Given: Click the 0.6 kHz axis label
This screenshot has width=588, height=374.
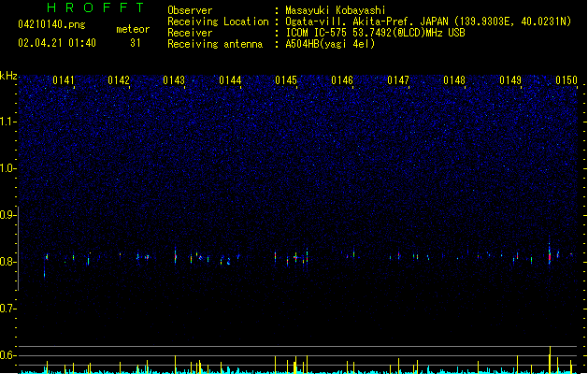Looking at the screenshot, I should [x=7, y=355].
